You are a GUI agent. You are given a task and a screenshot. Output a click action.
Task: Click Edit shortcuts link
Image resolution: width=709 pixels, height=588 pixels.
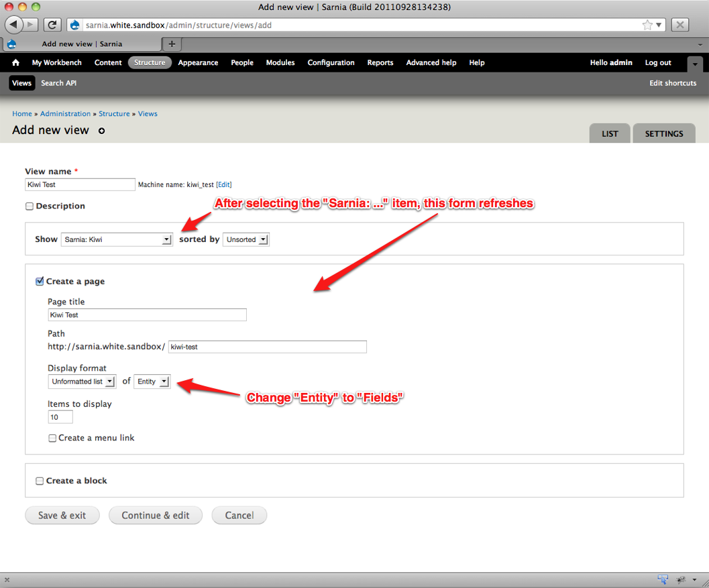(x=673, y=82)
